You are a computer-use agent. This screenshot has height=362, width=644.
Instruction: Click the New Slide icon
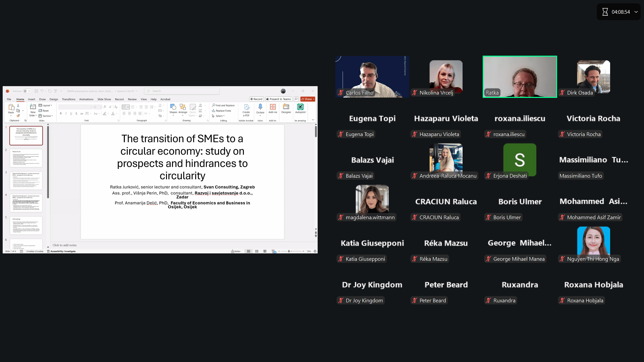point(33,107)
